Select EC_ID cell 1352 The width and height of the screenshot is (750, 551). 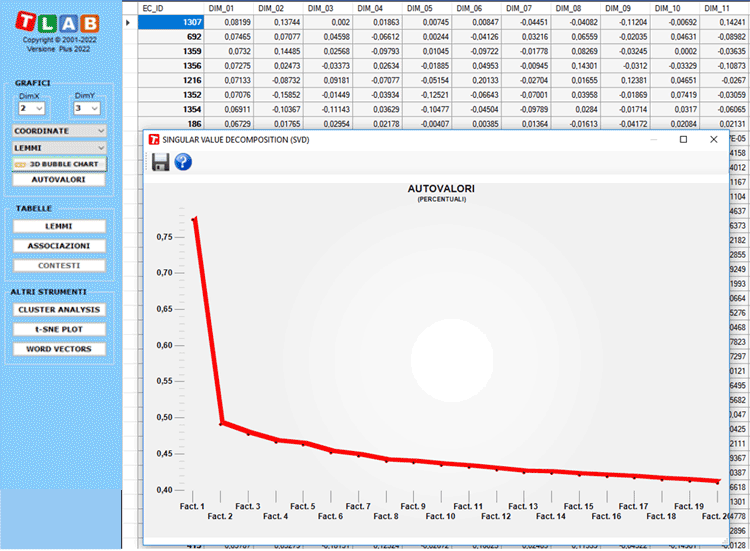coord(171,95)
